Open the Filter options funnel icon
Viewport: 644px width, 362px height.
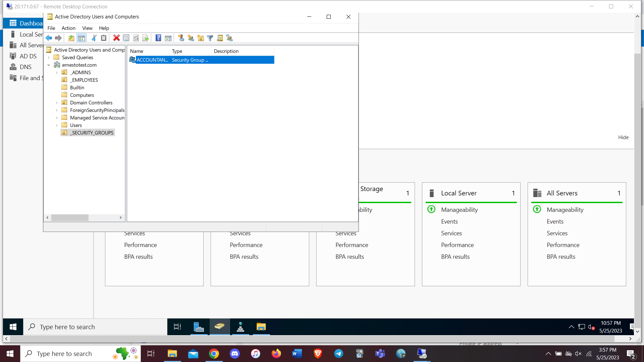click(x=210, y=38)
